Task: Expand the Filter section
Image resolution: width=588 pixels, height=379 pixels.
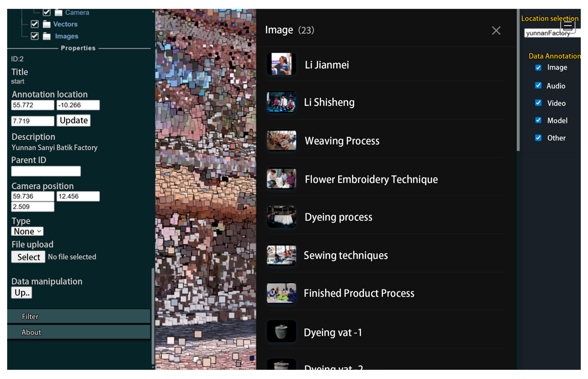Action: click(79, 316)
